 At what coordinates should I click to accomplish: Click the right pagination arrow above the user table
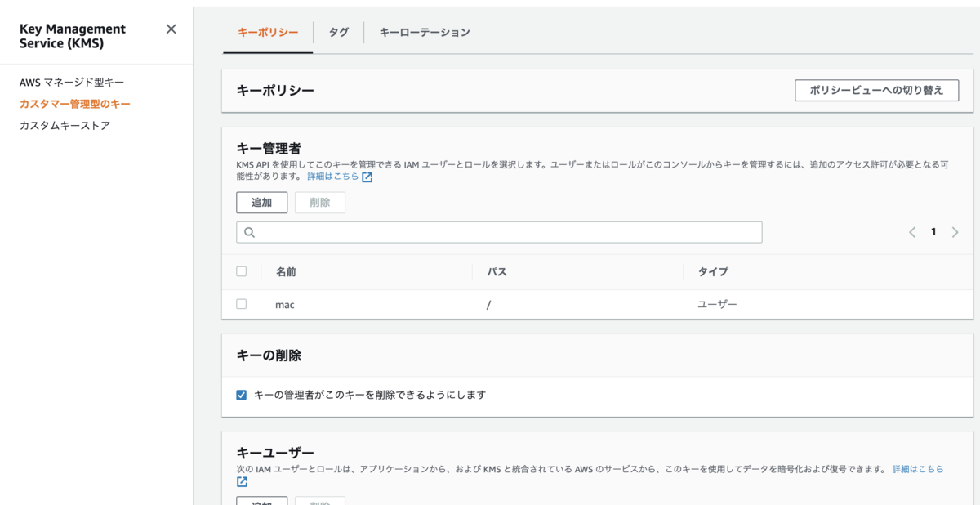[955, 232]
